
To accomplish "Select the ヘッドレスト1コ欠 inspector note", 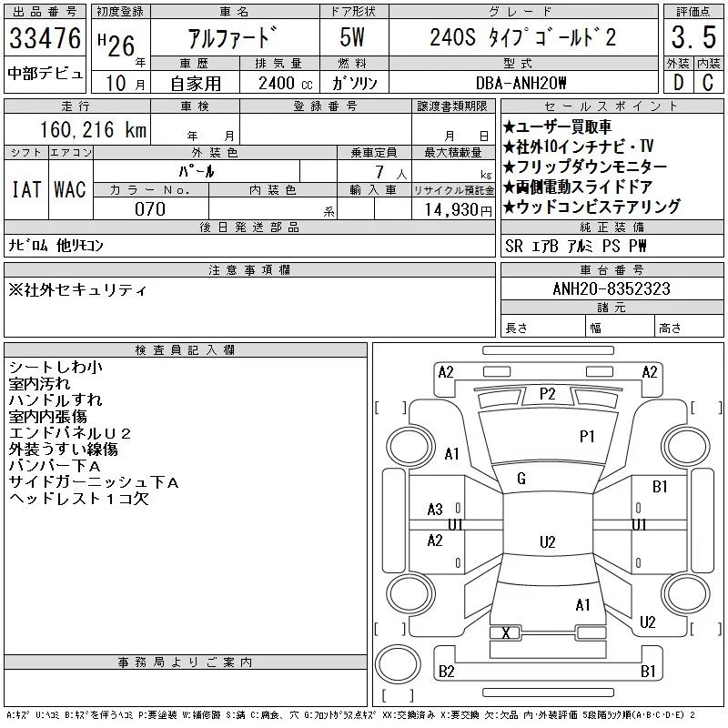I will tap(78, 499).
